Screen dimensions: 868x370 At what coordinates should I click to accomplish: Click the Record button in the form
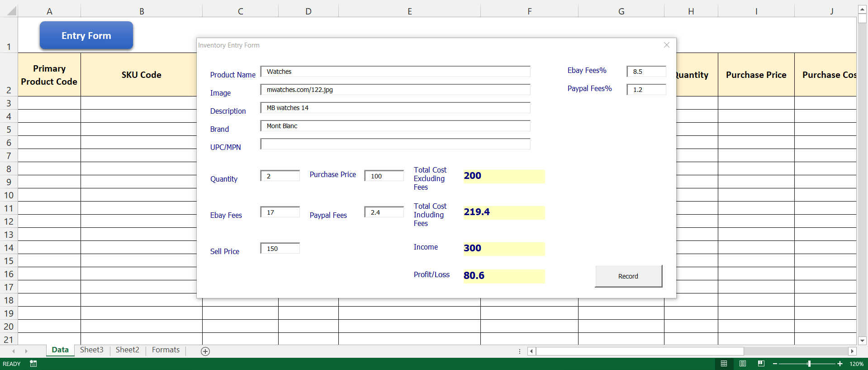[x=628, y=276]
